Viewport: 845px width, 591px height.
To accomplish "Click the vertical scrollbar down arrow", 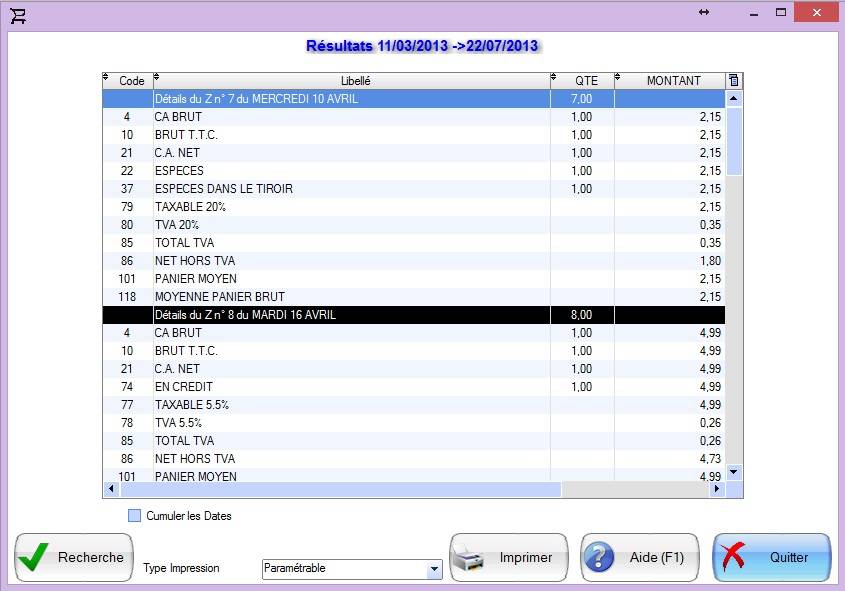I will [x=733, y=471].
